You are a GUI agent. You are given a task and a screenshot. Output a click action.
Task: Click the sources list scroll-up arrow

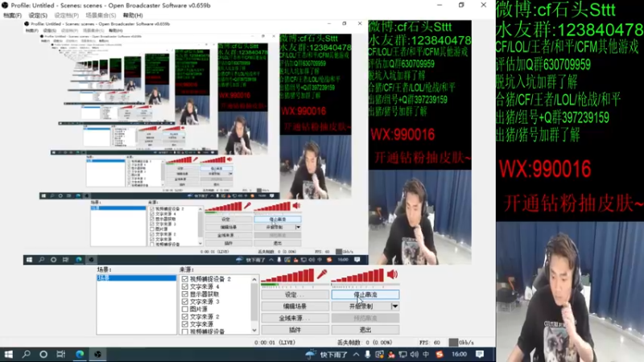254,279
